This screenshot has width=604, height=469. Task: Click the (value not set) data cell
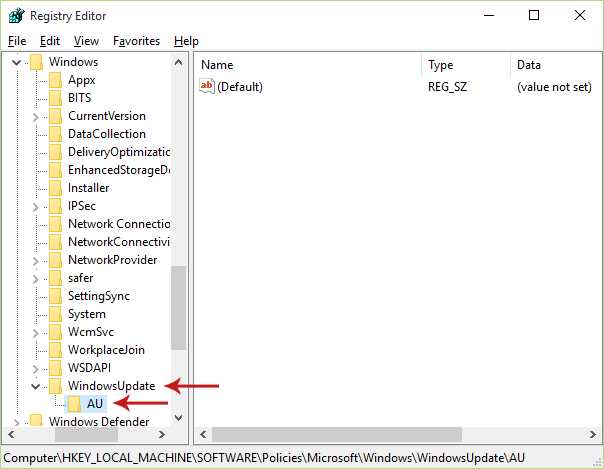coord(554,87)
